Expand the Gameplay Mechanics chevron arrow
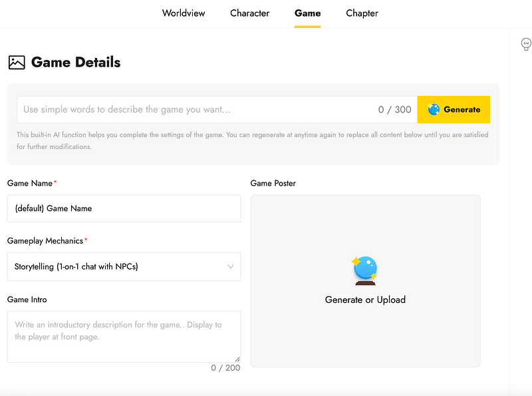This screenshot has width=532, height=396. pos(230,267)
